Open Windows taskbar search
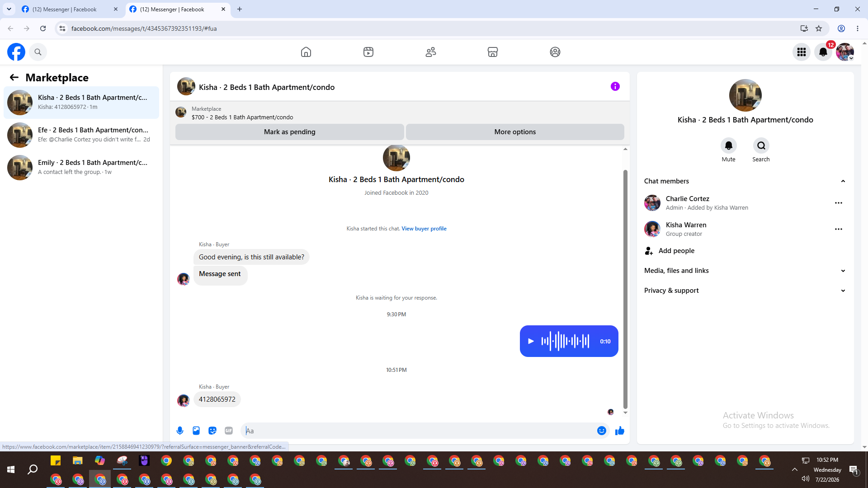The width and height of the screenshot is (868, 488). pos(33,469)
